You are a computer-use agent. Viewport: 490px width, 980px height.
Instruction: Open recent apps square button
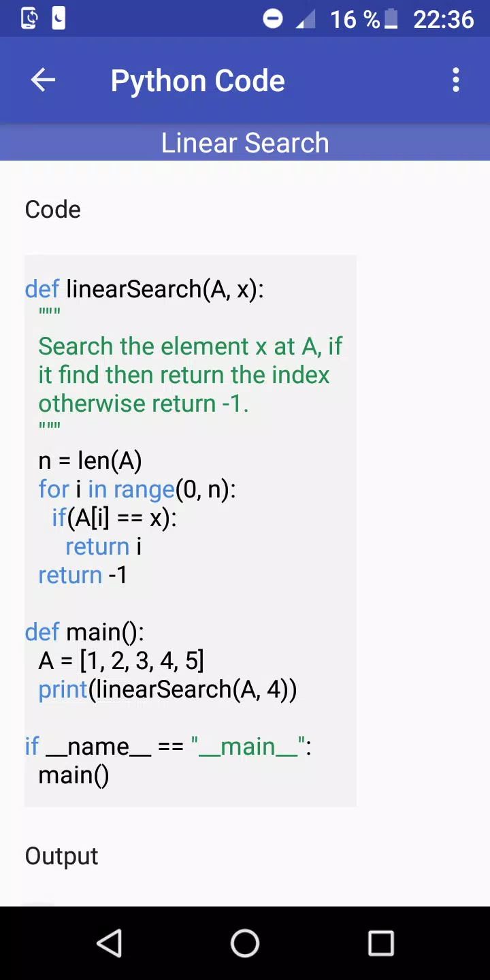(x=381, y=943)
